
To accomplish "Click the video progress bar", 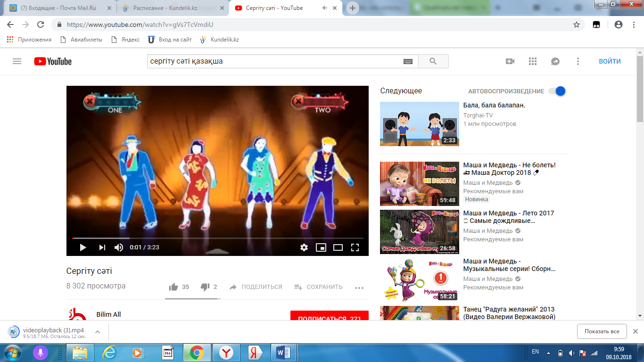I will point(217,239).
